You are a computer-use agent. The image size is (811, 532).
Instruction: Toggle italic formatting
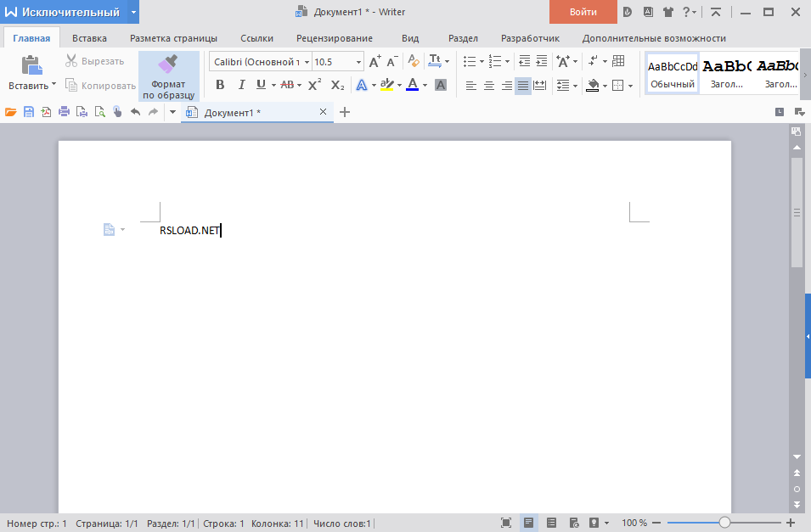click(x=241, y=85)
